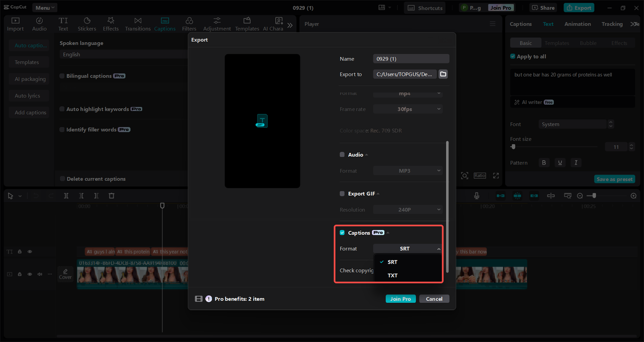This screenshot has width=644, height=342.
Task: Open full screen preview icon in player
Action: [x=496, y=176]
